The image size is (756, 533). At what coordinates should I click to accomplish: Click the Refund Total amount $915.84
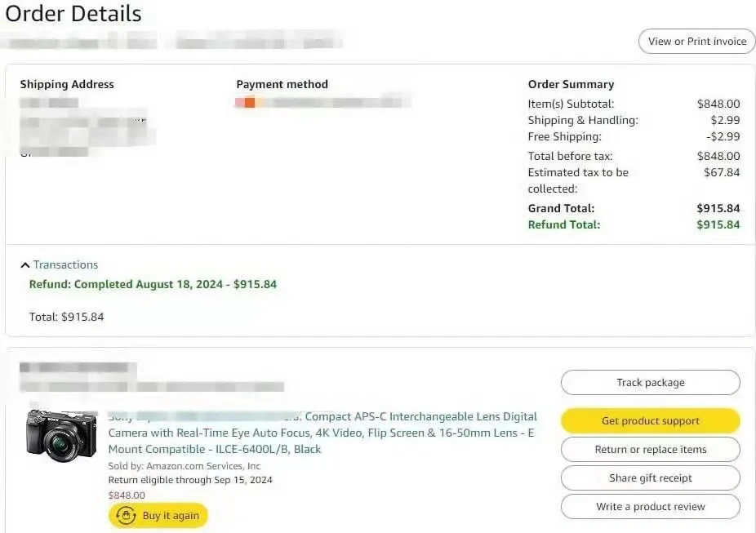click(718, 224)
